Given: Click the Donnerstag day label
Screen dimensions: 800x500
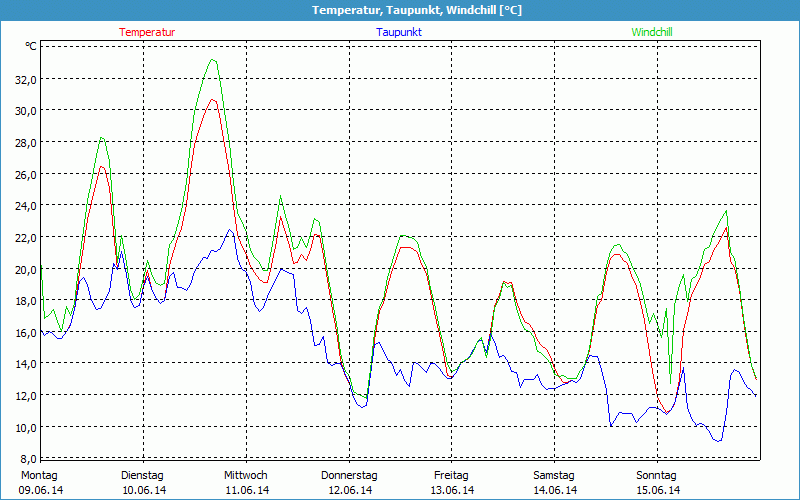Looking at the screenshot, I should point(349,476).
